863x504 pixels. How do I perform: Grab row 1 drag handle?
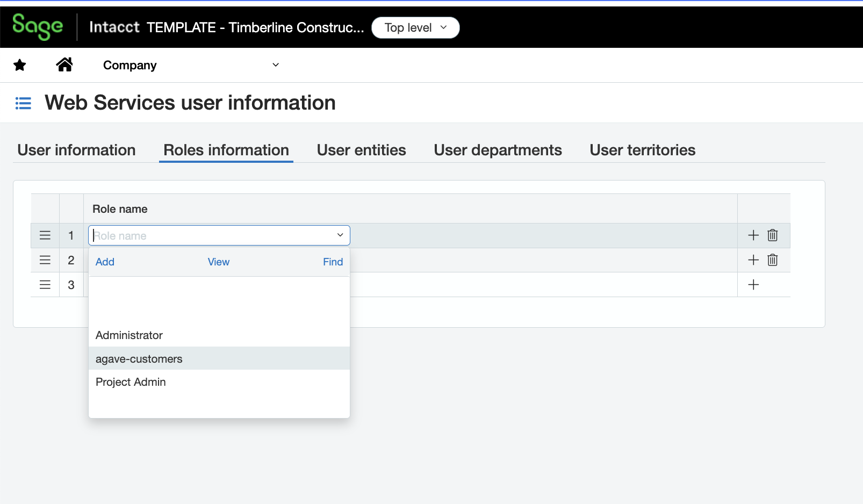(x=45, y=235)
